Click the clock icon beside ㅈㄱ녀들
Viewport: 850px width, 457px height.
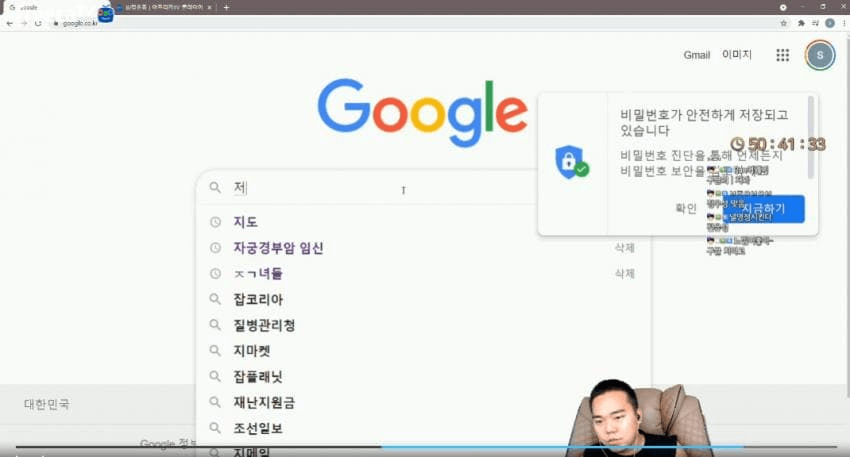(x=215, y=274)
